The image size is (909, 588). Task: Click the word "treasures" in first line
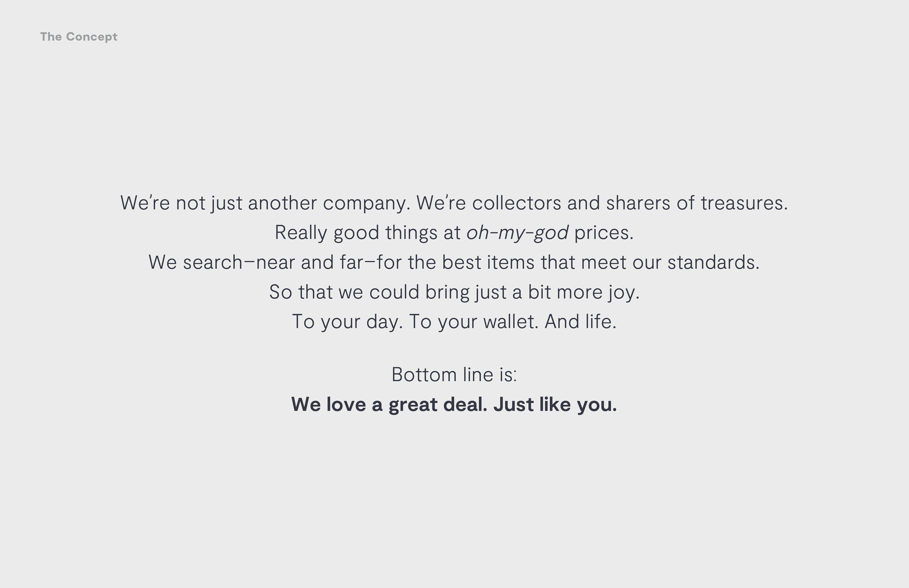pyautogui.click(x=741, y=203)
